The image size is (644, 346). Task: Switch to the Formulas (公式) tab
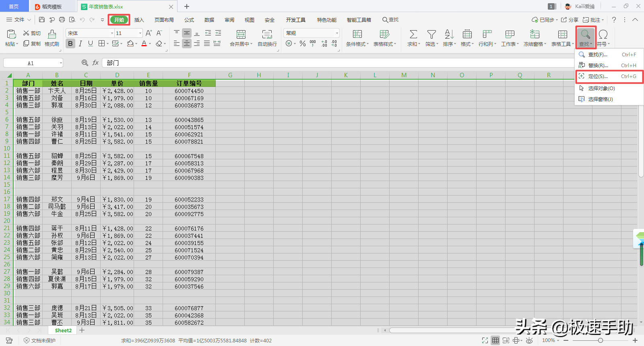189,20
